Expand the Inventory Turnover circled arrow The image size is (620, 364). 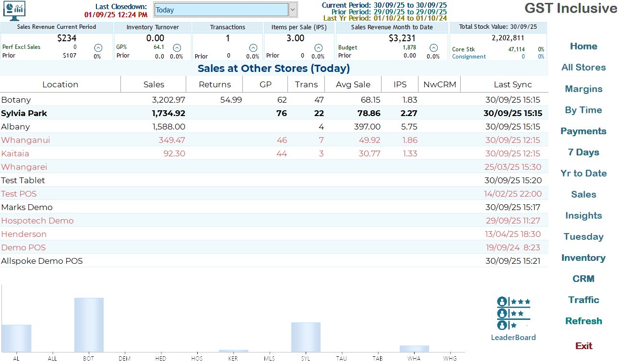[177, 47]
